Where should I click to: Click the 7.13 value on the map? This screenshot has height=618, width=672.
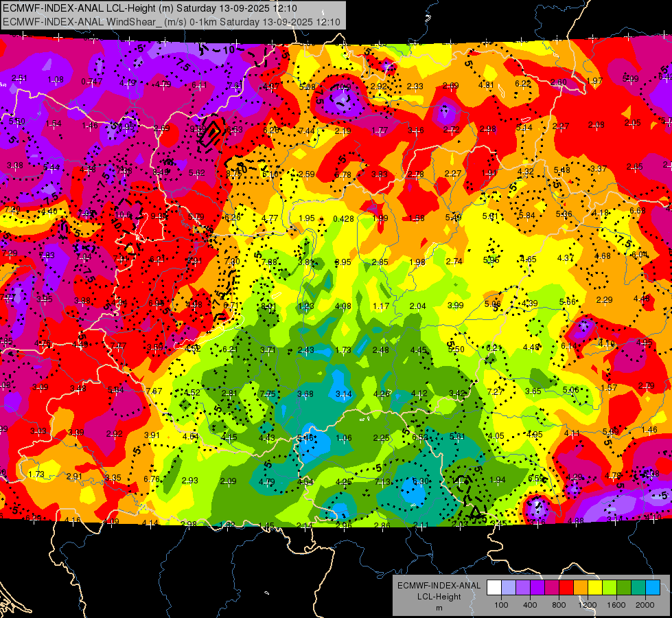(x=382, y=481)
